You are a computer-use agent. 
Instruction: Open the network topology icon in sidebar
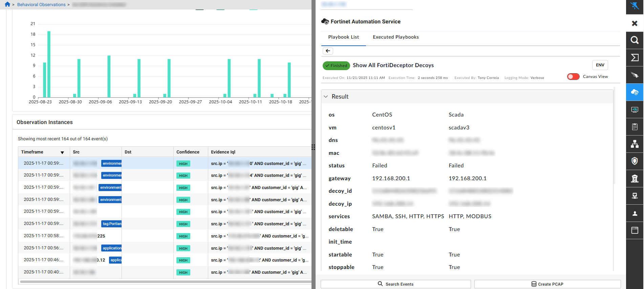click(x=635, y=144)
